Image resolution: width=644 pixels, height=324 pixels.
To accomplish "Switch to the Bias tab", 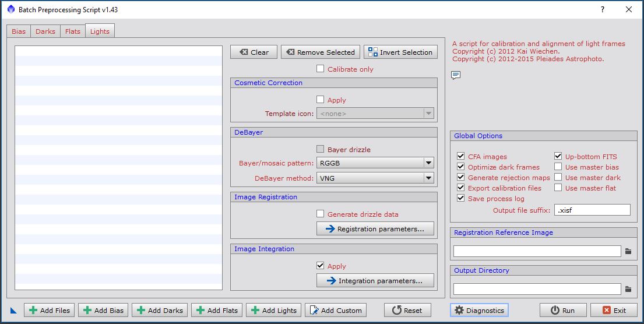I will tap(19, 31).
